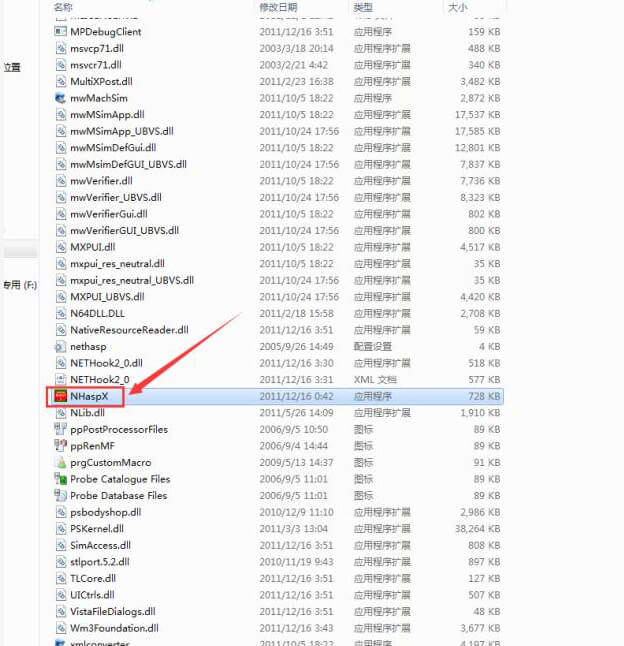Select the drive entry ending in (F:) in sidebar
This screenshot has width=624, height=646.
tap(20, 285)
